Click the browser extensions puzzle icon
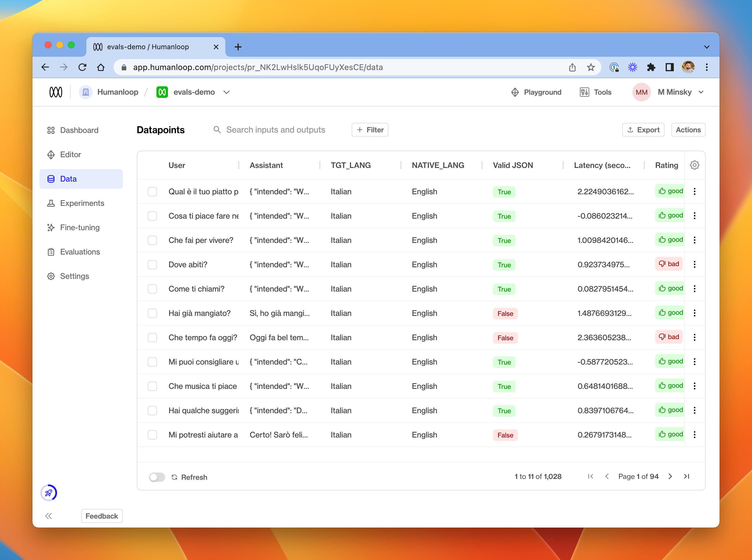 coord(651,67)
